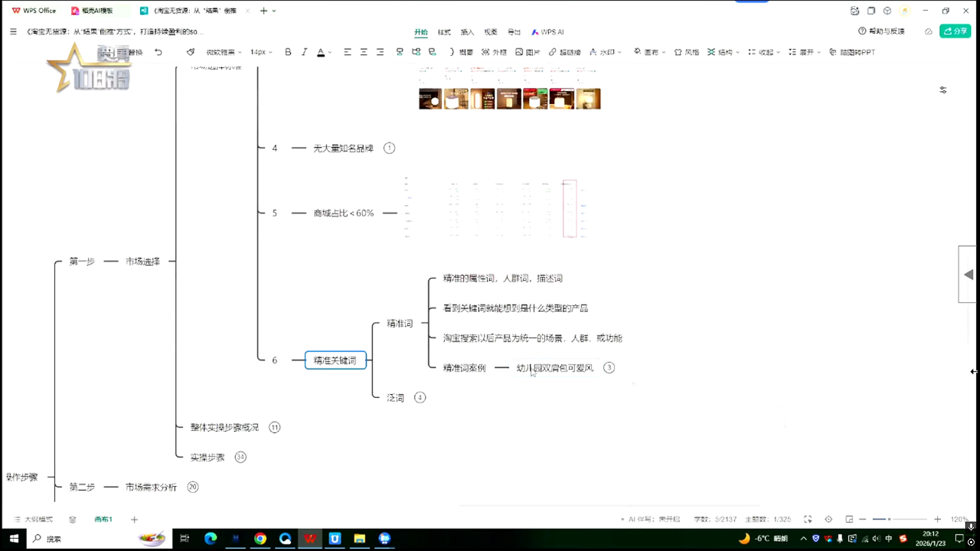The height and width of the screenshot is (551, 980).
Task: Open the 微软雅黑 font family dropdown
Action: [x=224, y=52]
